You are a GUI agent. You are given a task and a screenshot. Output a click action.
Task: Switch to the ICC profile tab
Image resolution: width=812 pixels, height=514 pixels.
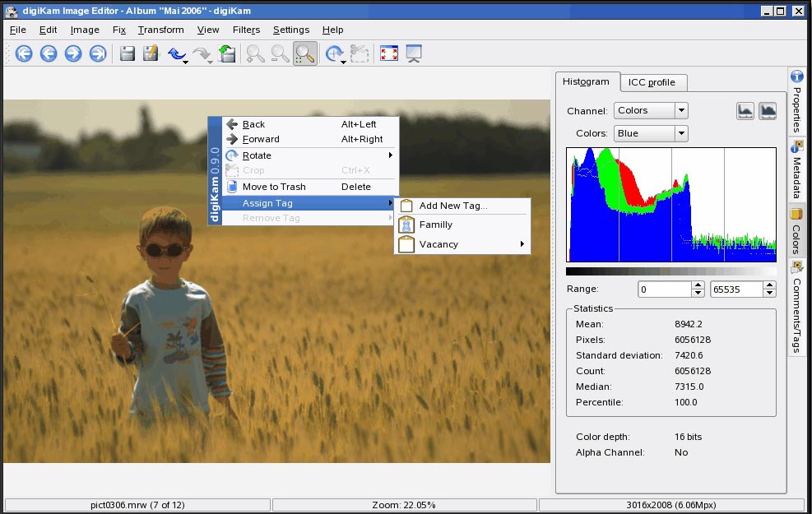652,82
